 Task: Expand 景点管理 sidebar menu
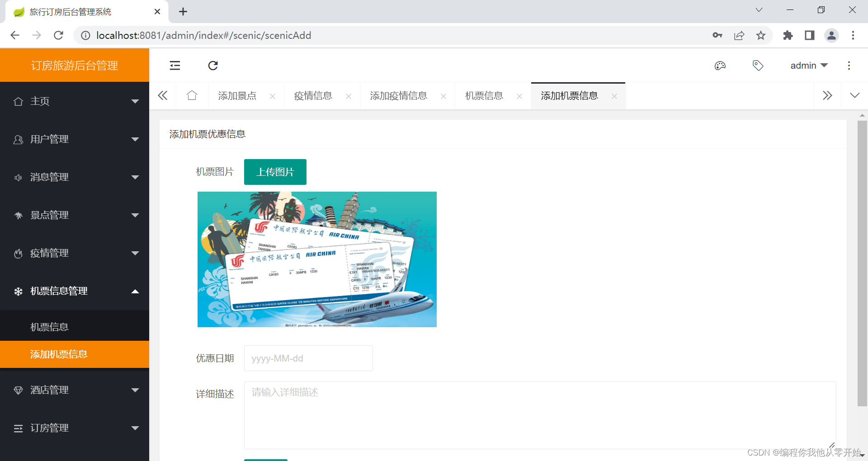(x=75, y=215)
